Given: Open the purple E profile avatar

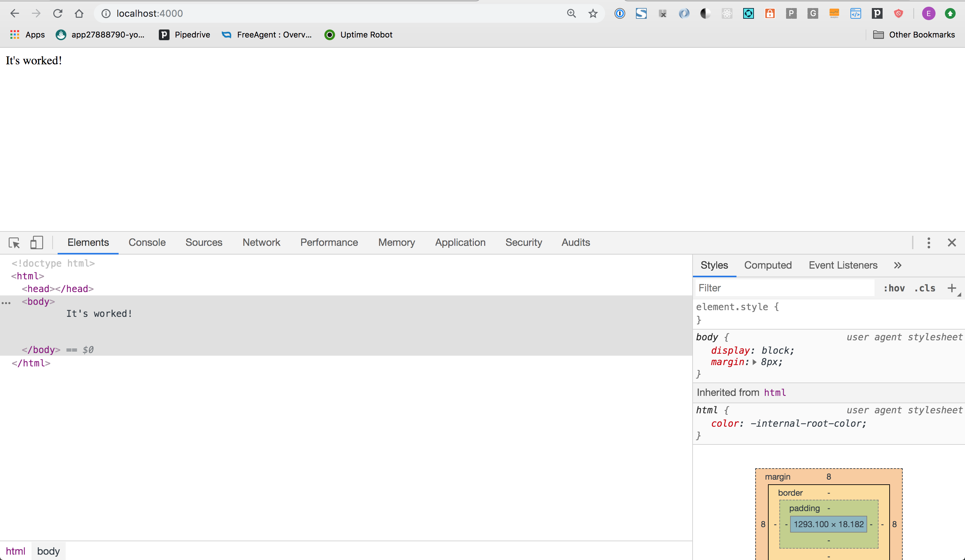Looking at the screenshot, I should pyautogui.click(x=928, y=13).
